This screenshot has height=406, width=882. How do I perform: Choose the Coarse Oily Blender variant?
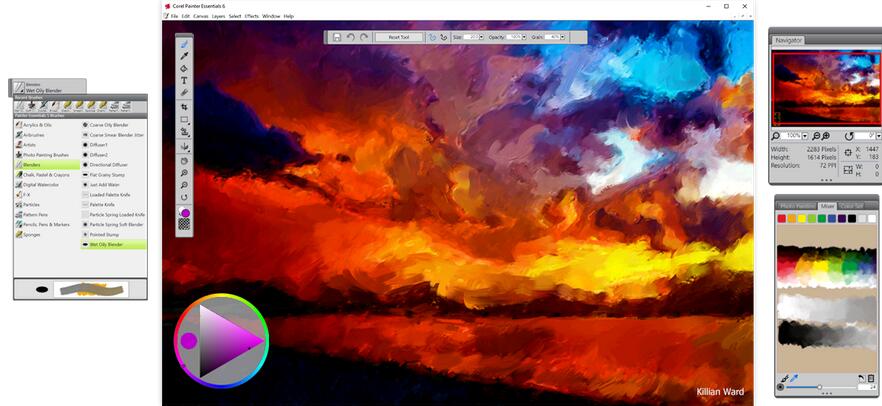pos(114,125)
